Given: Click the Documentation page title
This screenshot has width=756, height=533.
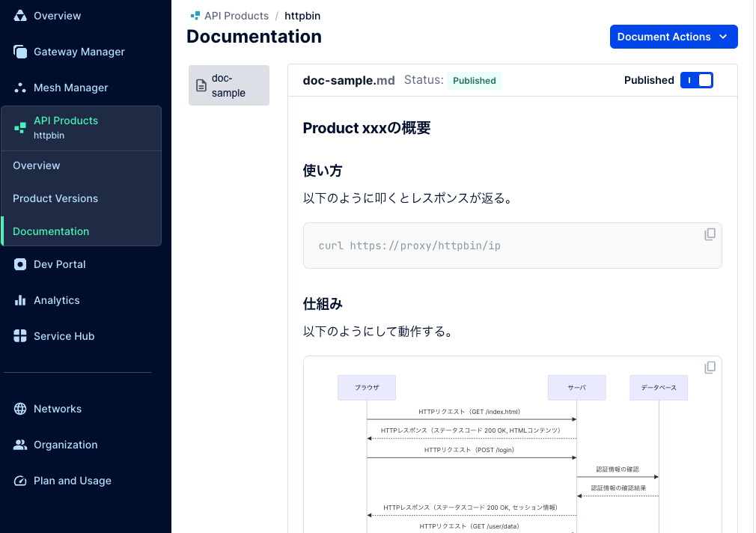Looking at the screenshot, I should 254,37.
